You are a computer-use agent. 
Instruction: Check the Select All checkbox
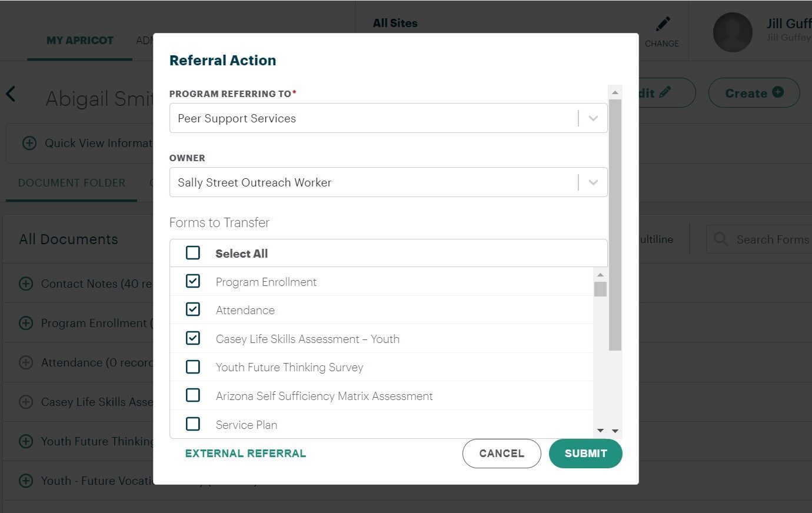click(x=193, y=253)
